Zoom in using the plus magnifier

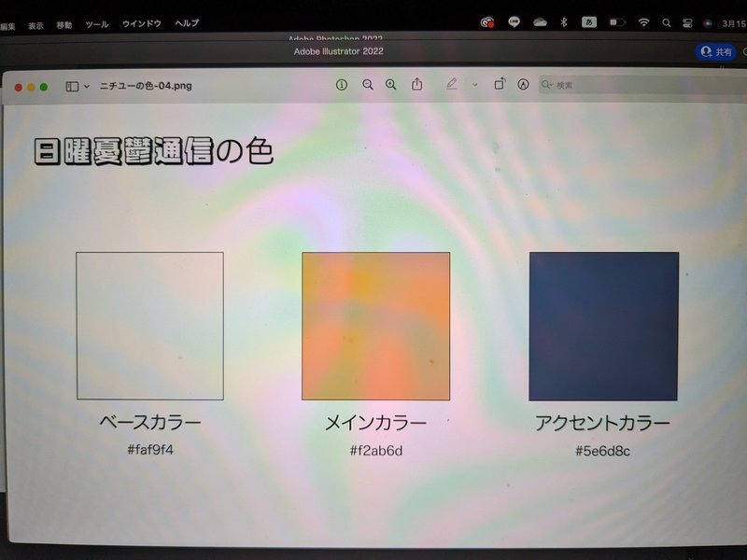click(x=390, y=85)
